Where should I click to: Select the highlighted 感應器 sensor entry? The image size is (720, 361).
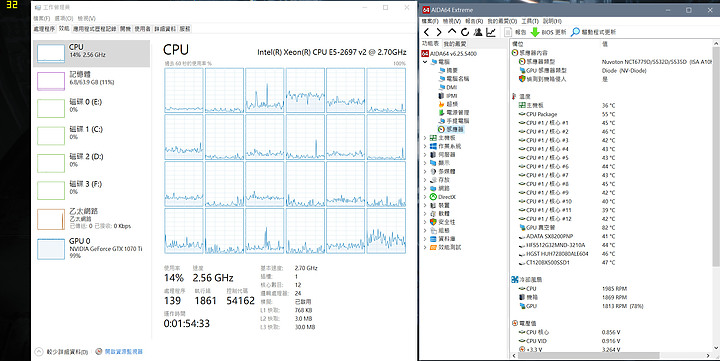(451, 130)
